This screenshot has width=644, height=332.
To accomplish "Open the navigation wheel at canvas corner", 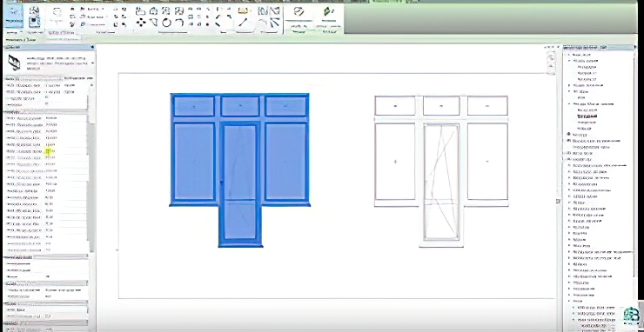I will tap(551, 60).
